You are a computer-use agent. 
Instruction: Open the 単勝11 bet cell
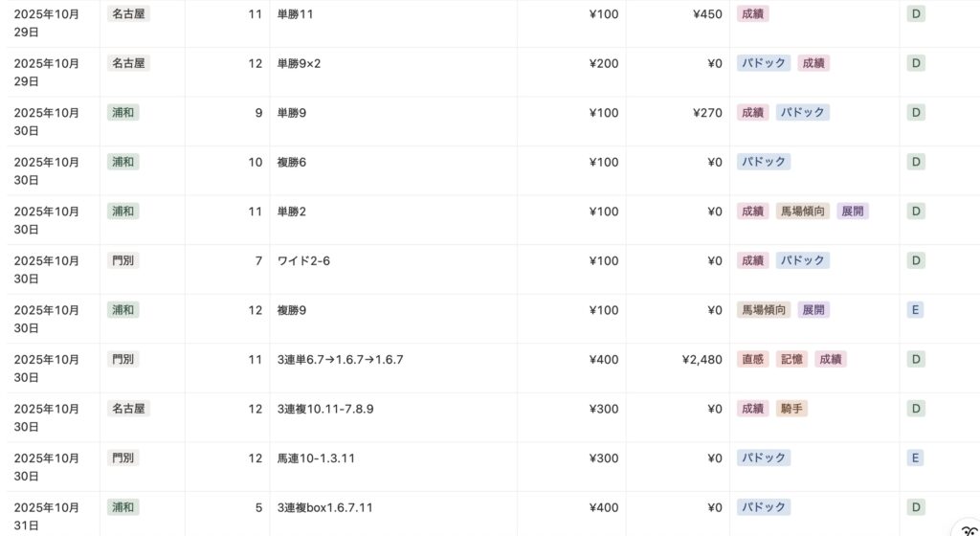click(295, 14)
